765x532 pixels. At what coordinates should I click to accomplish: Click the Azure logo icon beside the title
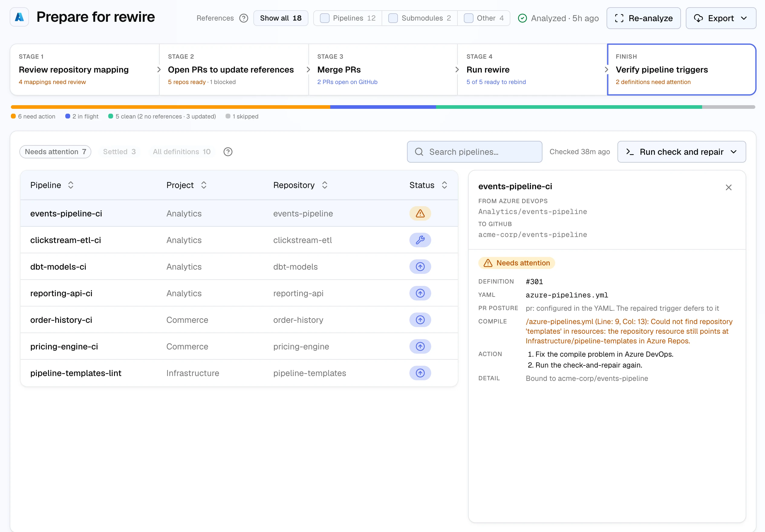[19, 17]
